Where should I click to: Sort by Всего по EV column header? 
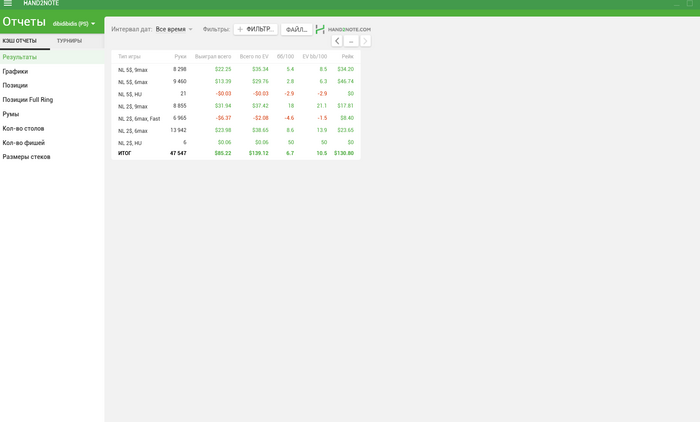254,57
